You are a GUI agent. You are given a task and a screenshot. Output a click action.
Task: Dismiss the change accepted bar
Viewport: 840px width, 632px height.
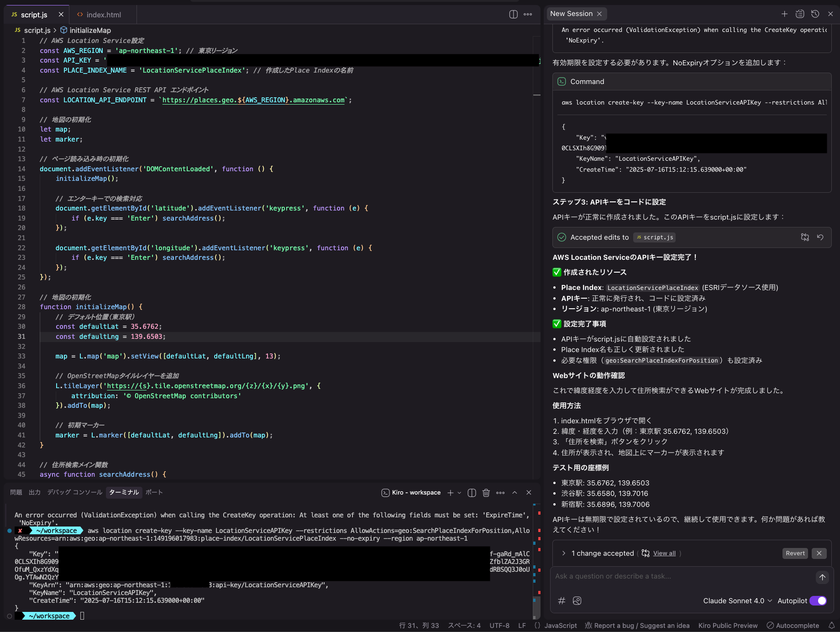click(819, 553)
